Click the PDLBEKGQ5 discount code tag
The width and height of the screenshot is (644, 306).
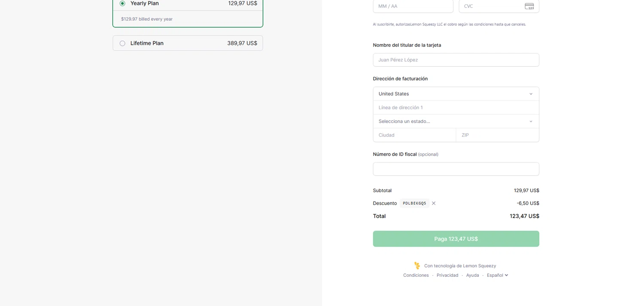pos(414,203)
